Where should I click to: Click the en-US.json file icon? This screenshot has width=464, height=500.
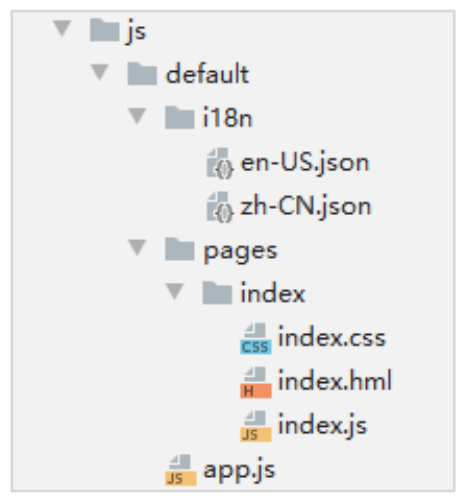coord(220,163)
